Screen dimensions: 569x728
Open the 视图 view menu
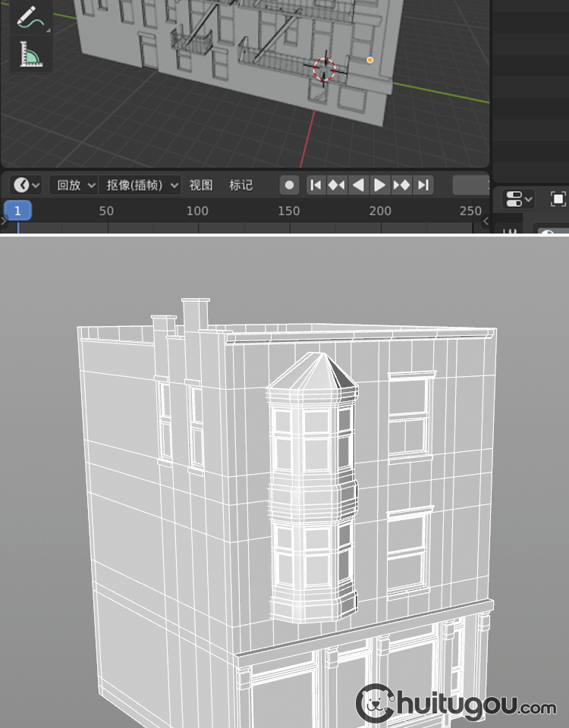coord(201,185)
